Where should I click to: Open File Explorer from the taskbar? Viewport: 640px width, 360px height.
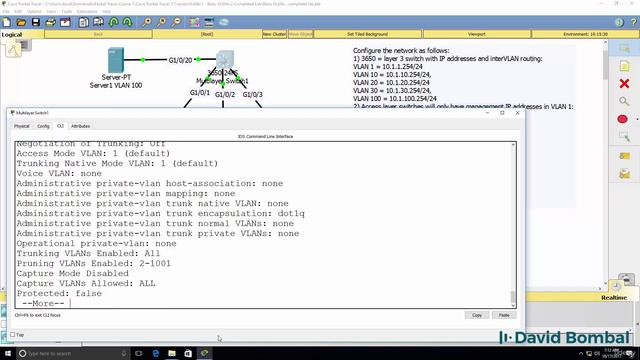(172, 353)
